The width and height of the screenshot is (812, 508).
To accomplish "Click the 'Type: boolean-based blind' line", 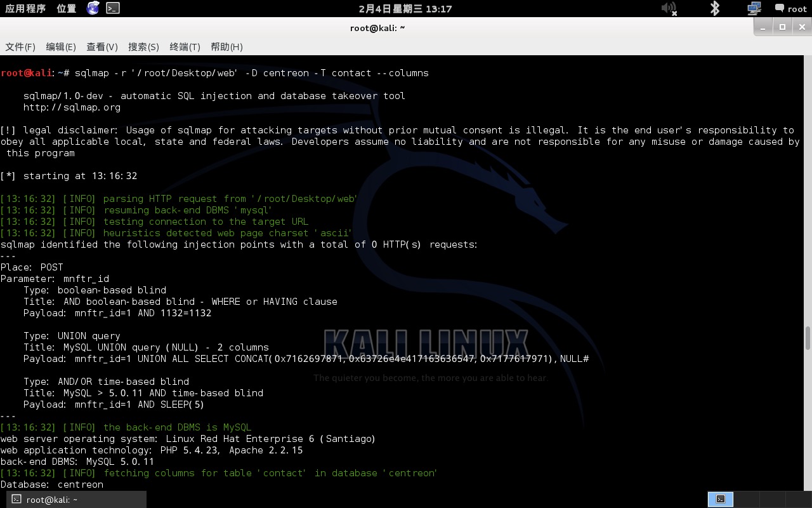I will pos(95,290).
